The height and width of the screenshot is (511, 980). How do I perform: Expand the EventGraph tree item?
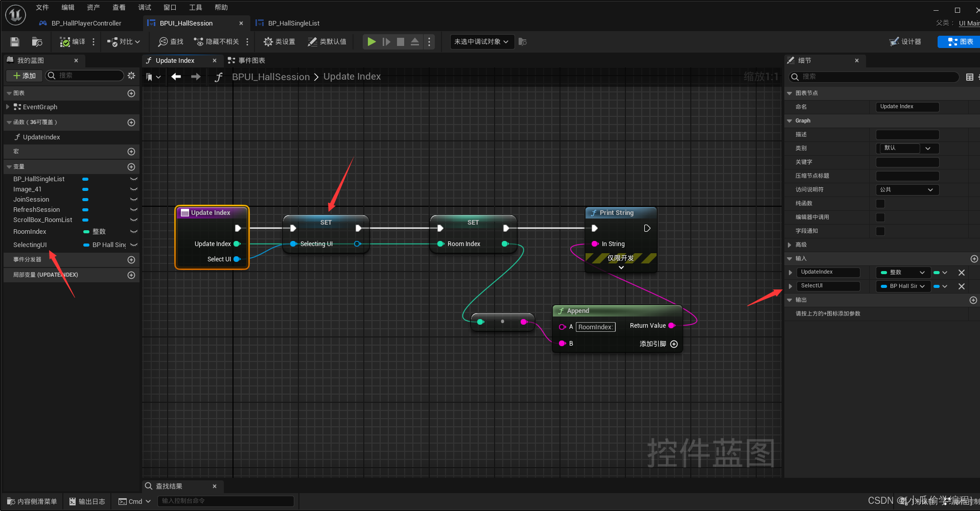click(8, 107)
